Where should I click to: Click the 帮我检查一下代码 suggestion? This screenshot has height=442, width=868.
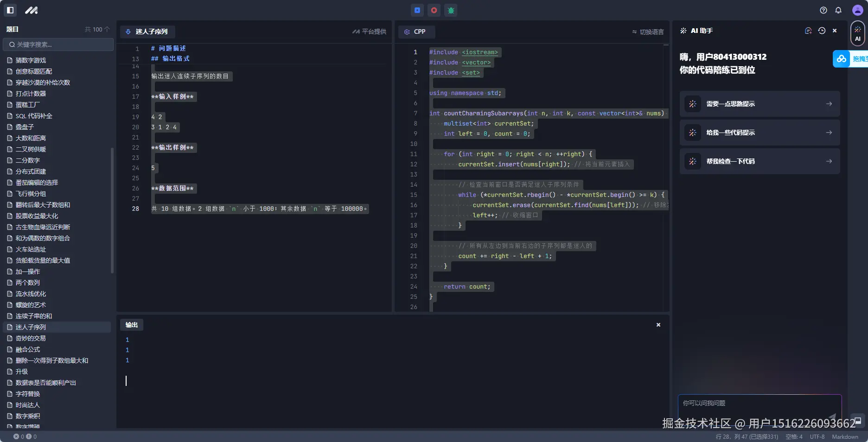pos(759,161)
